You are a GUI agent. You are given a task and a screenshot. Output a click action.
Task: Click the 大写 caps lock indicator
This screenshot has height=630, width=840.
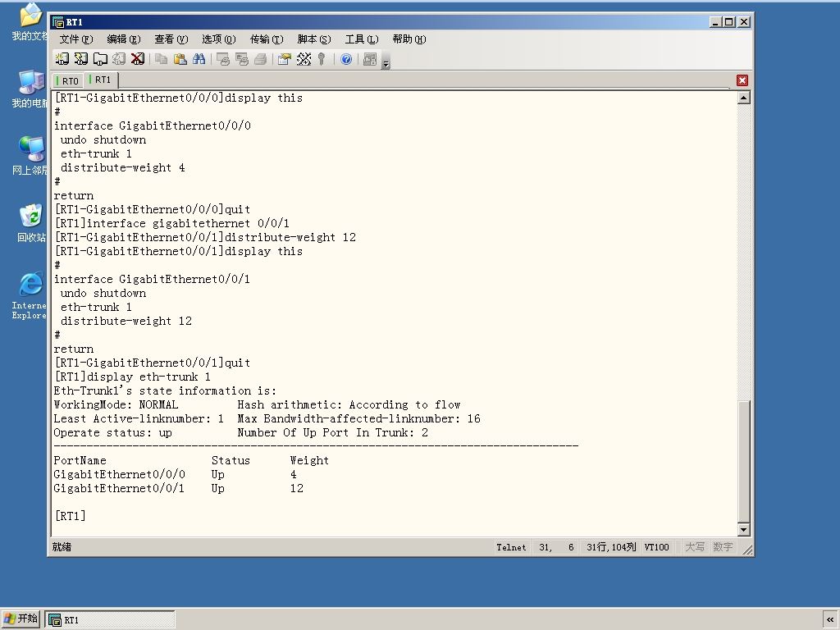pos(695,547)
